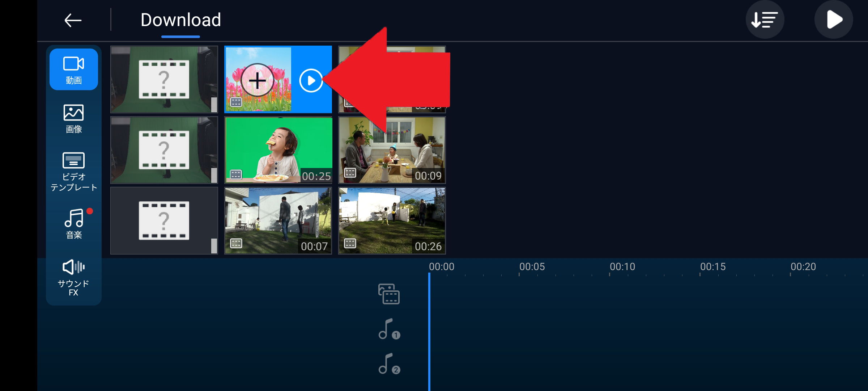Viewport: 868px width, 391px height.
Task: Click the filmstrip icon on party clip
Action: (350, 173)
